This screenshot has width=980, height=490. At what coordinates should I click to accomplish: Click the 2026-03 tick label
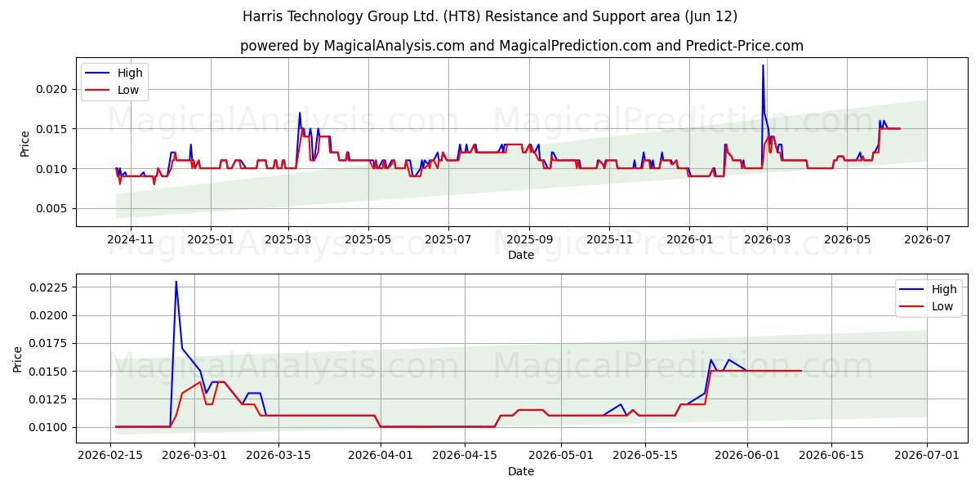click(x=766, y=239)
